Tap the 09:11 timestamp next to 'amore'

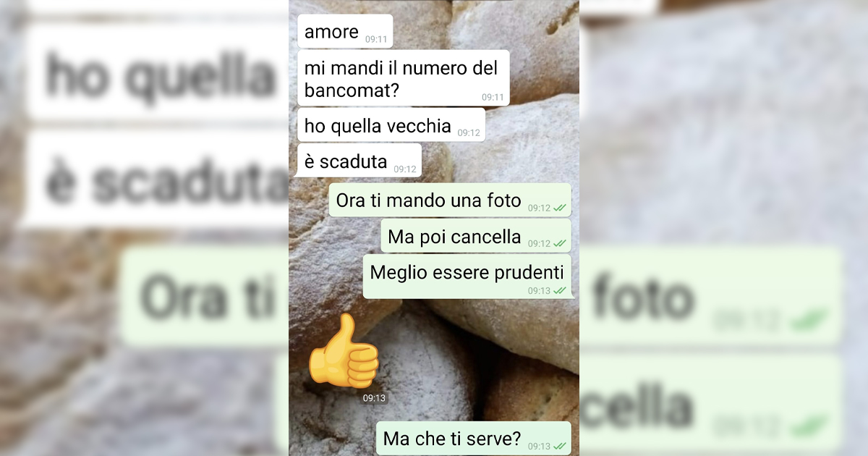[x=376, y=39]
